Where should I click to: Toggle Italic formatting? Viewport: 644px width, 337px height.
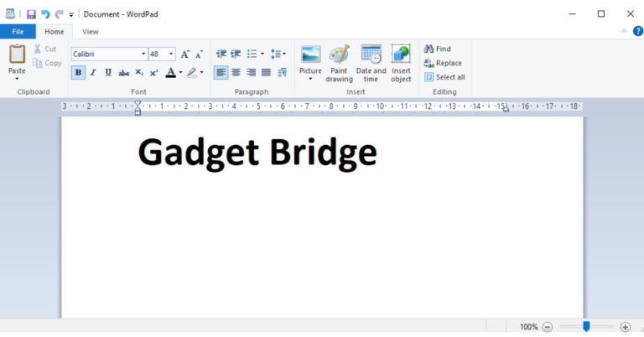coord(93,73)
